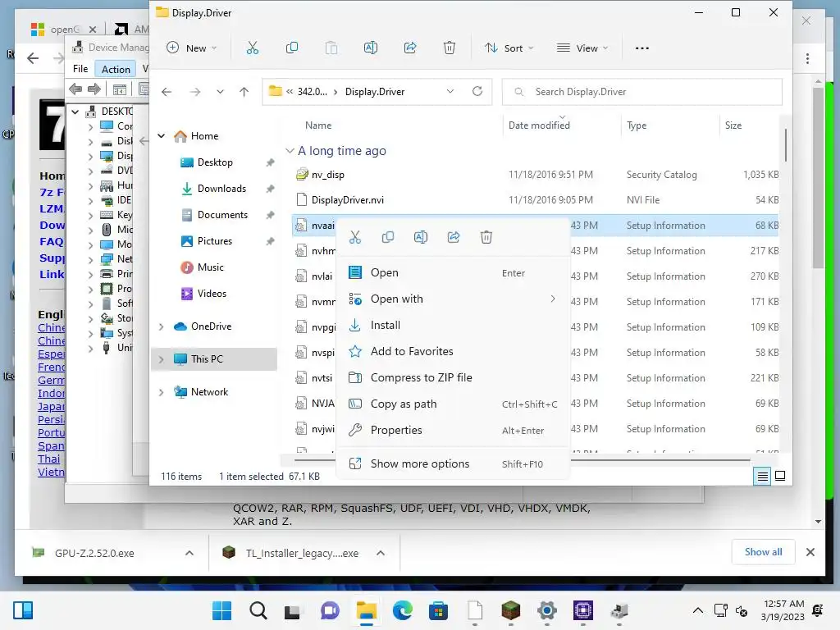Open GPU-Z.2.52.0.exe download

click(x=94, y=554)
